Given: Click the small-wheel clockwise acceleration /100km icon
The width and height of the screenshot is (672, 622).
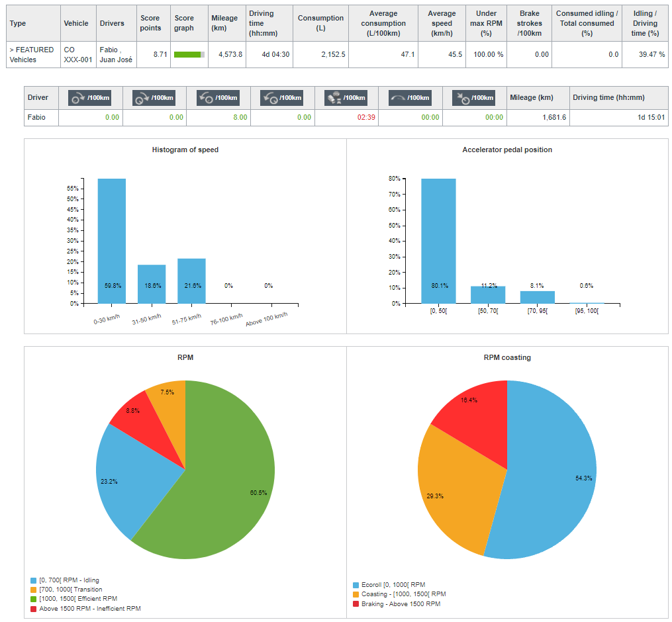Looking at the screenshot, I should (x=90, y=98).
